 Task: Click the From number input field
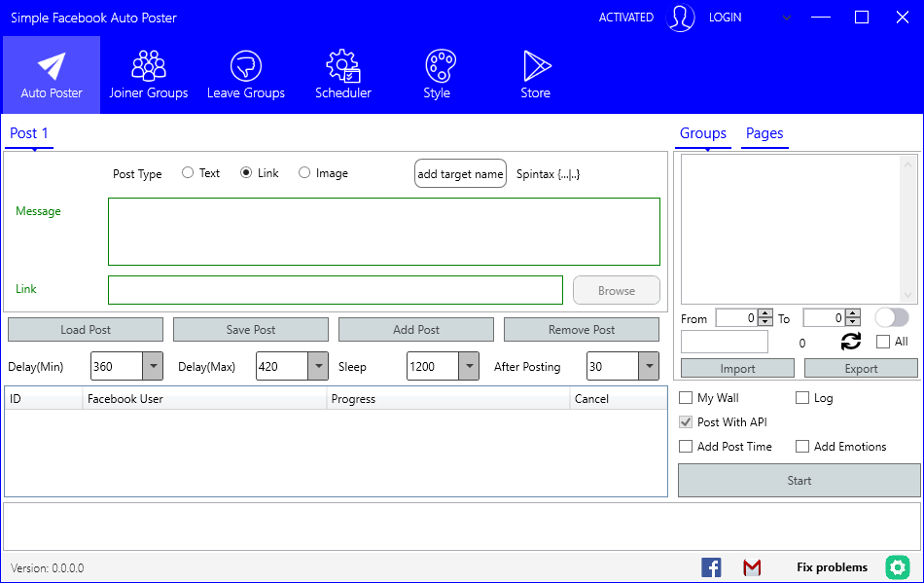[736, 317]
